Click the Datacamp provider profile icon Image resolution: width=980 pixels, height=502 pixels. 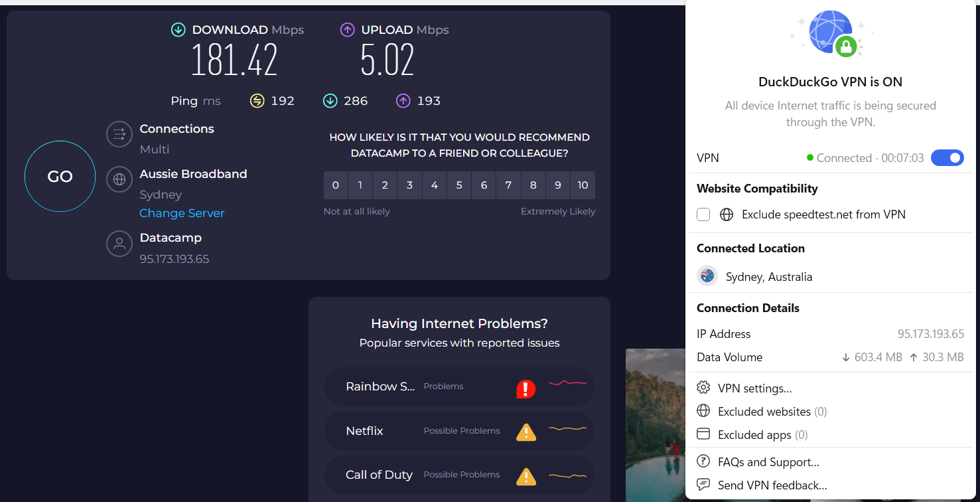pyautogui.click(x=119, y=244)
